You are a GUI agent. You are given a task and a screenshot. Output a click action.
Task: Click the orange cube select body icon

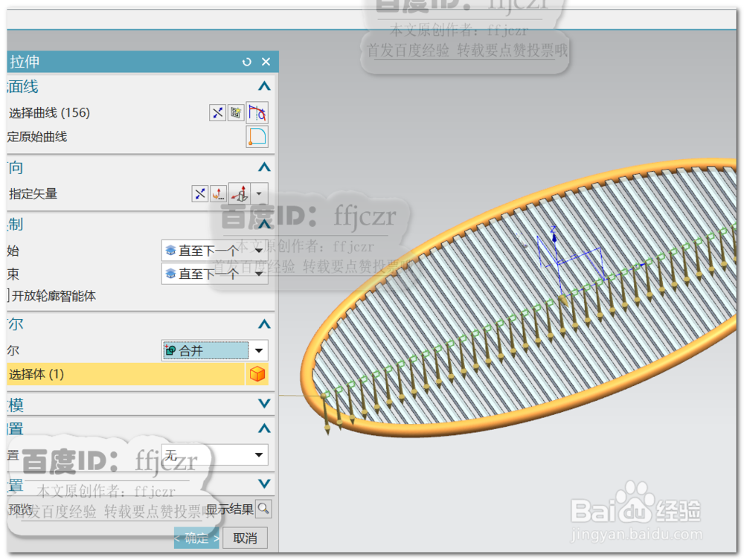(x=257, y=374)
